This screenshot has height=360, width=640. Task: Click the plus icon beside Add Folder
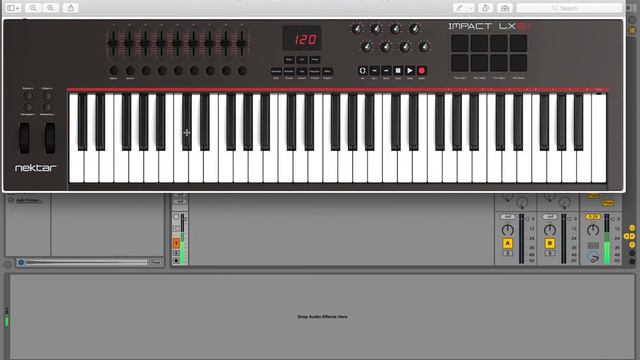point(11,200)
